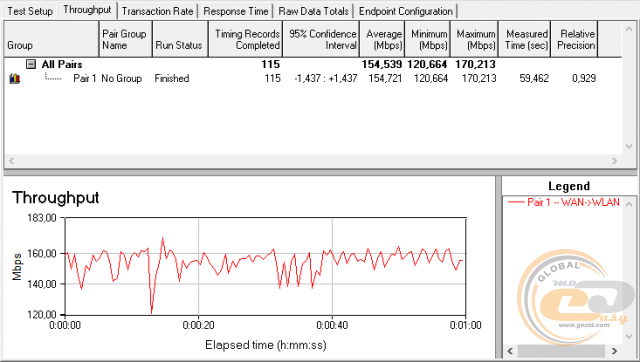
Task: Click legend panel up scroll arrow
Action: pyautogui.click(x=629, y=203)
